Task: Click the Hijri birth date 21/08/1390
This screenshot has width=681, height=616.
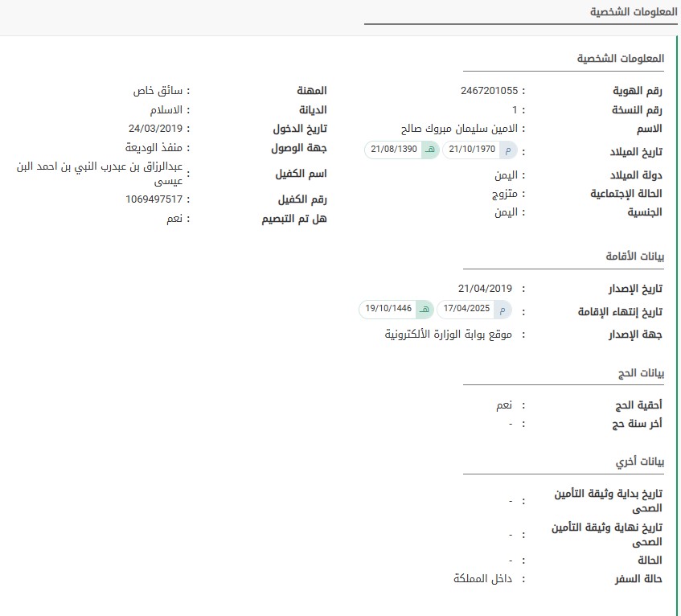Action: [394, 150]
